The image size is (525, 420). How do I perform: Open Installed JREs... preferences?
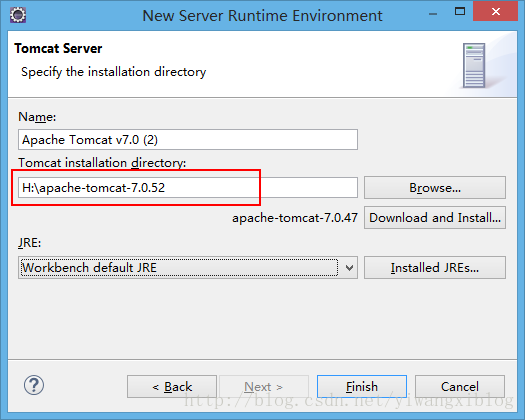pos(435,268)
